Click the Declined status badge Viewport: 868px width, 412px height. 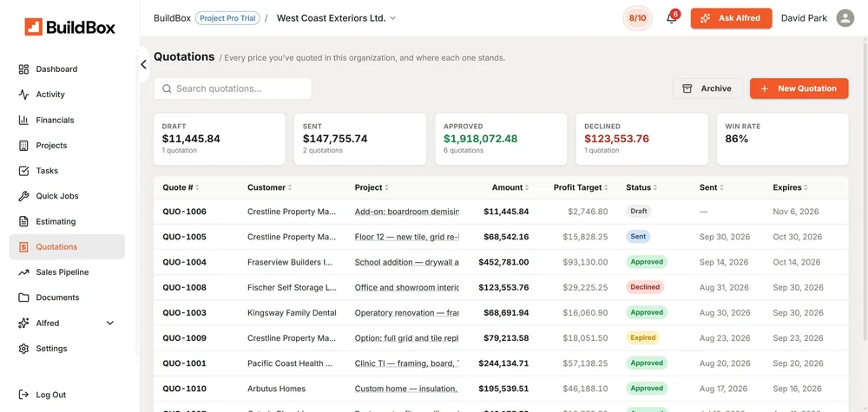[645, 288]
